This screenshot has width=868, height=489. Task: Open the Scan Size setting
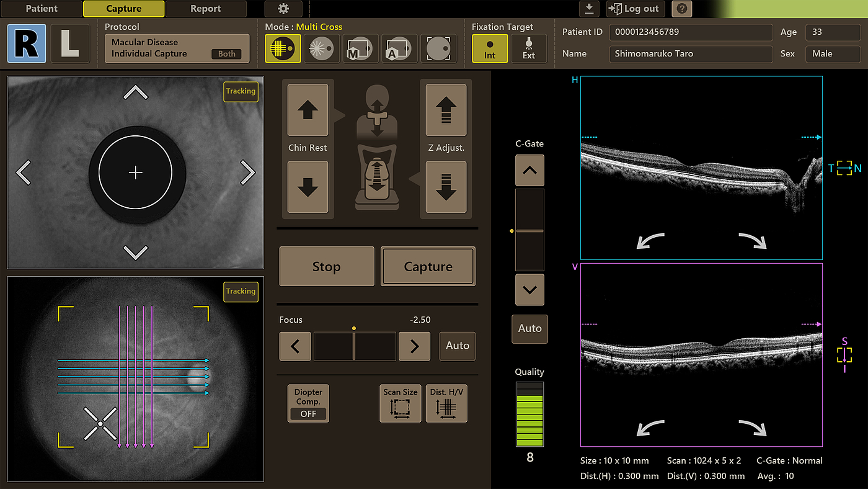[400, 403]
